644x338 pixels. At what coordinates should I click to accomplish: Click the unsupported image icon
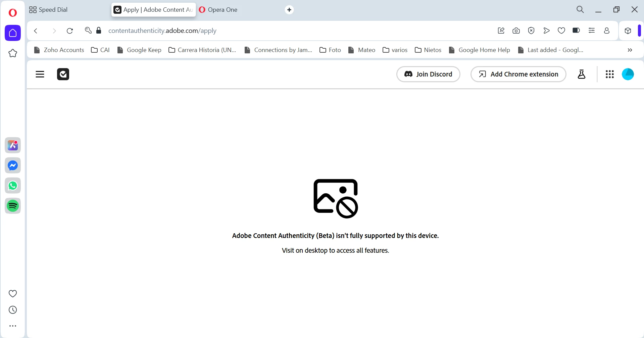(x=336, y=198)
